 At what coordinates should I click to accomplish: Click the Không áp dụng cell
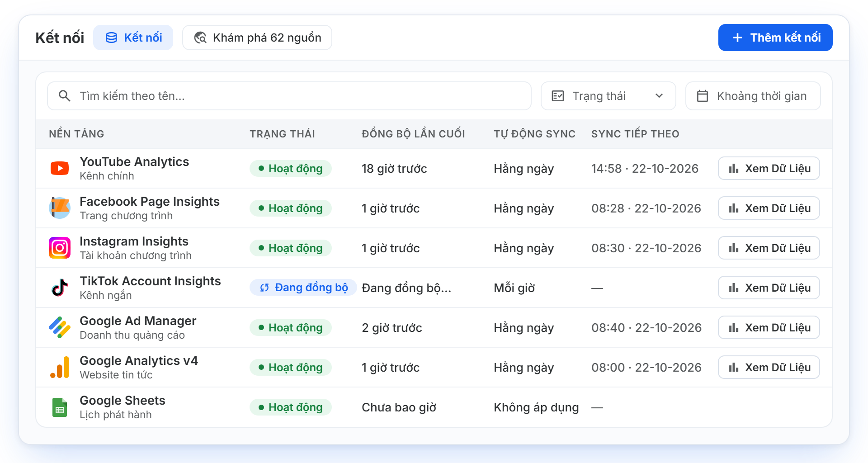pos(536,407)
